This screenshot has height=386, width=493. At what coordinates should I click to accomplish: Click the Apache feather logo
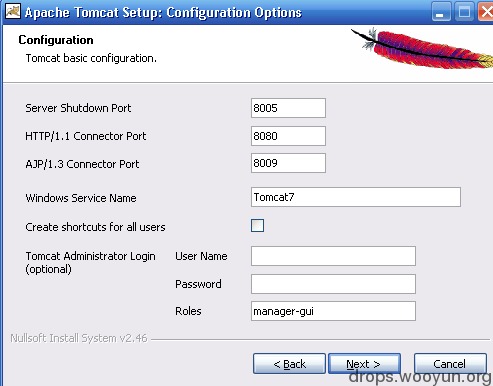(422, 49)
